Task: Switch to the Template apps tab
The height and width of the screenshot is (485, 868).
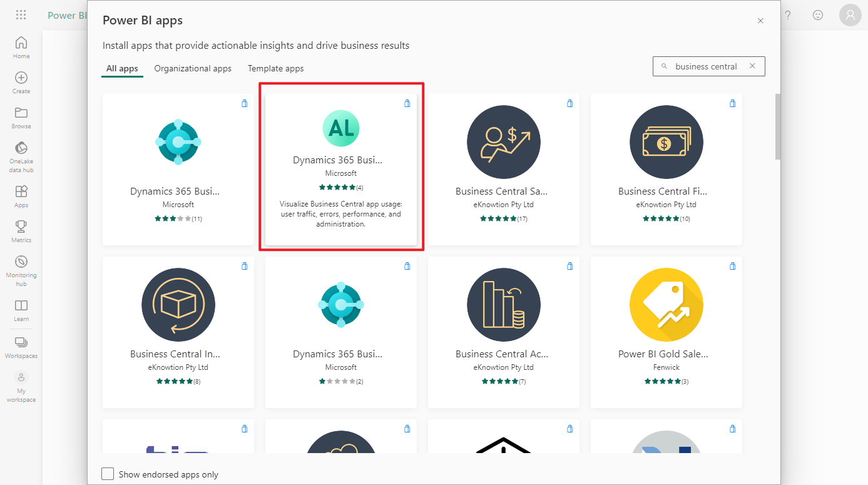Action: click(275, 68)
